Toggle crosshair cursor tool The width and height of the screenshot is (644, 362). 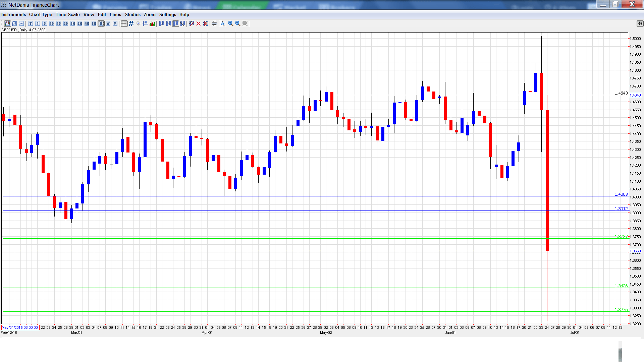tap(124, 23)
